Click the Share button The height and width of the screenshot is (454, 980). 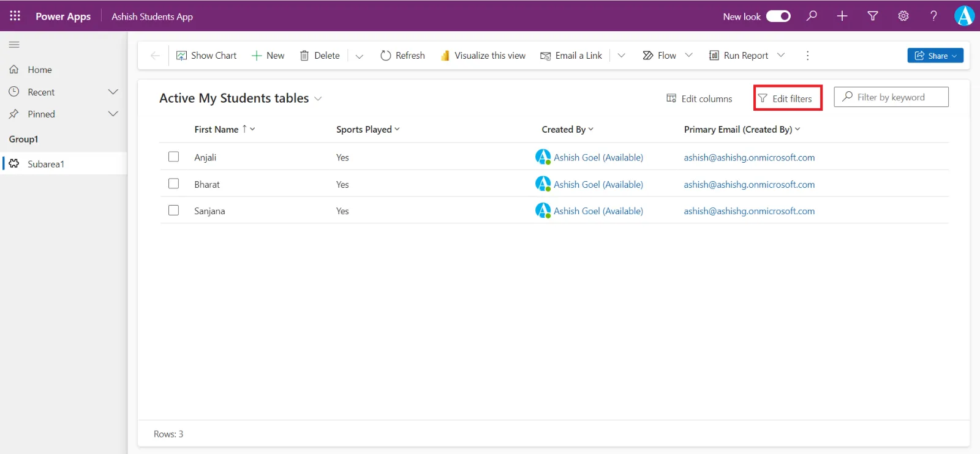click(935, 56)
